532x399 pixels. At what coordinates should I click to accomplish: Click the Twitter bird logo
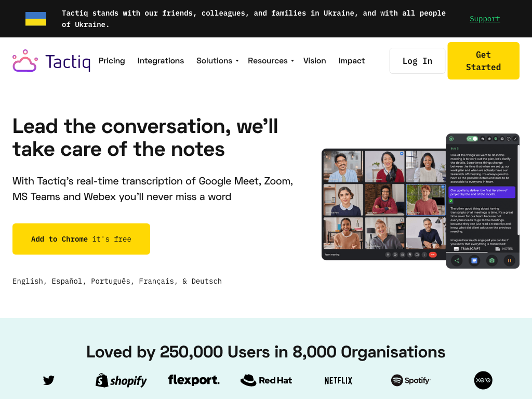coord(49,380)
